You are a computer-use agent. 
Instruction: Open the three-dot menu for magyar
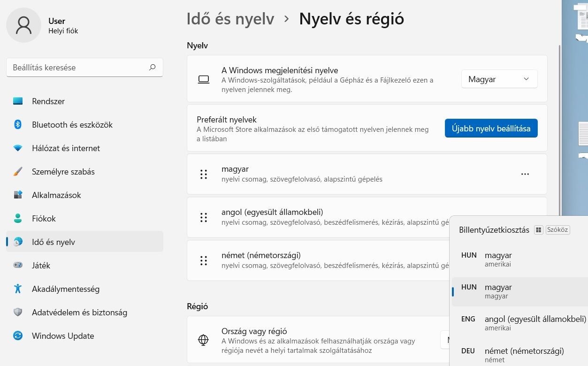click(x=525, y=174)
